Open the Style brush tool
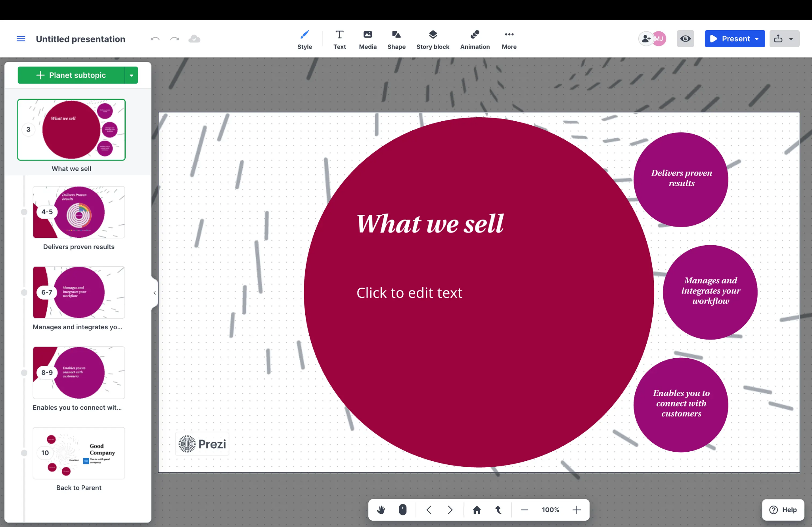 pos(304,40)
